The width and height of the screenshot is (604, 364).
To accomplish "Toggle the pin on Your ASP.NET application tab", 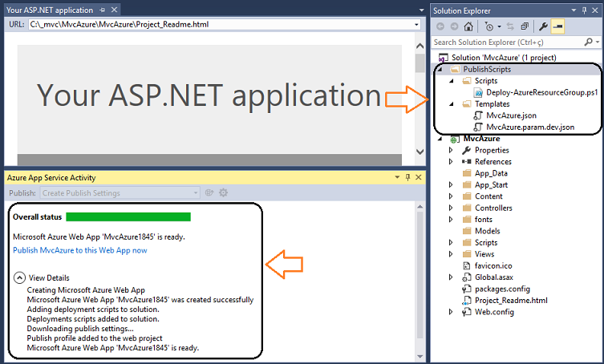I will tap(102, 10).
